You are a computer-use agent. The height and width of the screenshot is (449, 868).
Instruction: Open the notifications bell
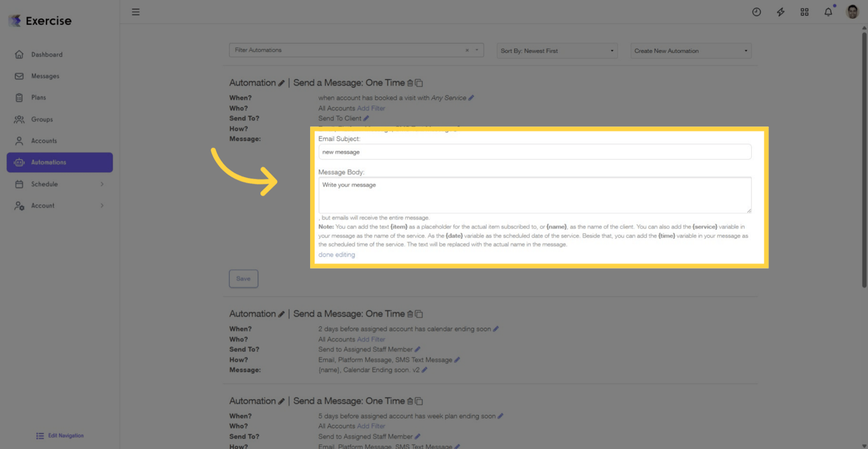pos(828,12)
